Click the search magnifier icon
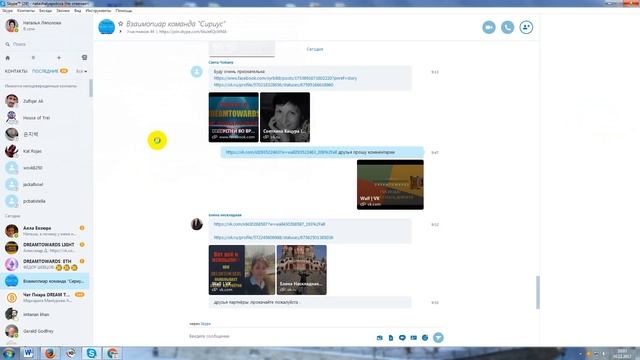 coord(7,44)
